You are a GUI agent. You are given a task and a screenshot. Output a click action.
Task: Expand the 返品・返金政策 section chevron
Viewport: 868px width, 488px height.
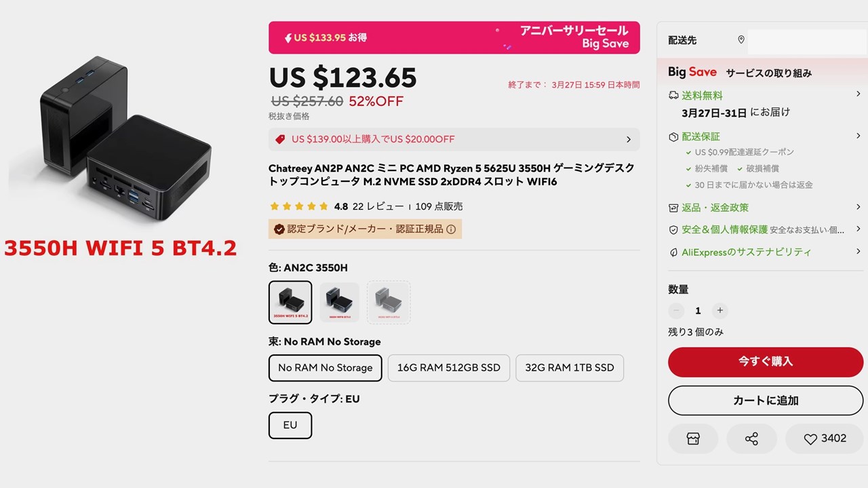[858, 208]
